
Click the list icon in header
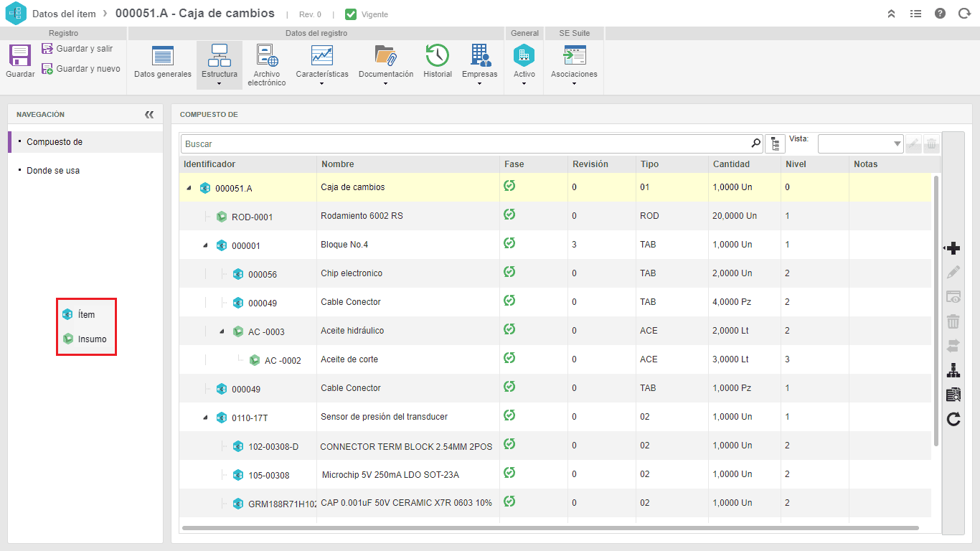coord(915,14)
